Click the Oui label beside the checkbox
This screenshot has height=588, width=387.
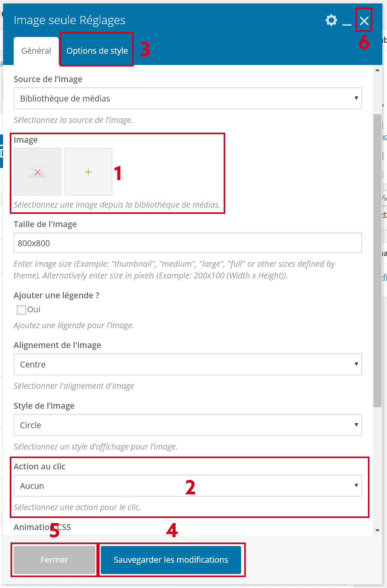[34, 310]
